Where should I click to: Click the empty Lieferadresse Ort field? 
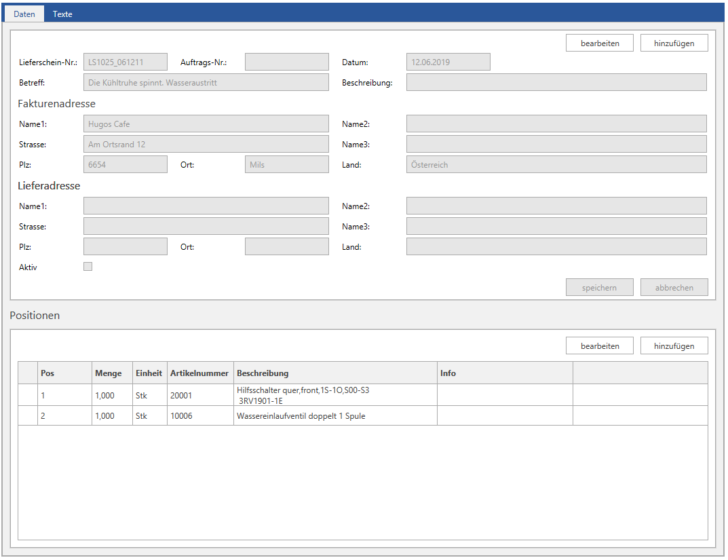coord(287,246)
